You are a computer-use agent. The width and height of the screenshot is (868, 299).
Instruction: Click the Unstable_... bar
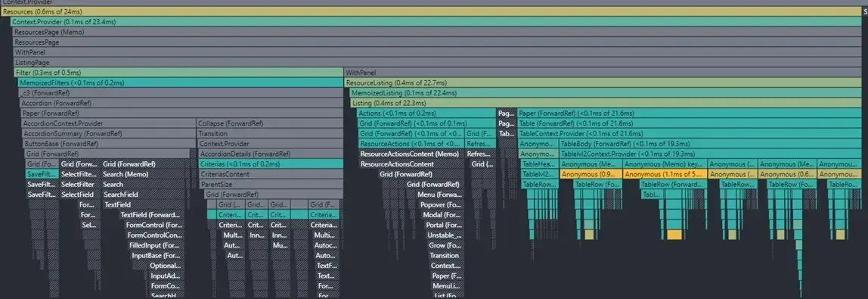[x=445, y=235]
